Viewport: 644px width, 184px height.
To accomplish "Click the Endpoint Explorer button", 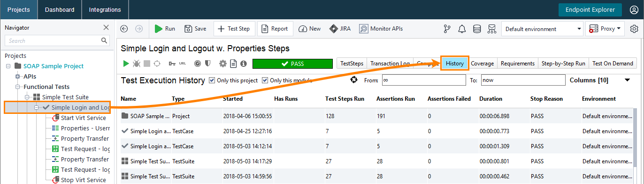I will (x=590, y=9).
